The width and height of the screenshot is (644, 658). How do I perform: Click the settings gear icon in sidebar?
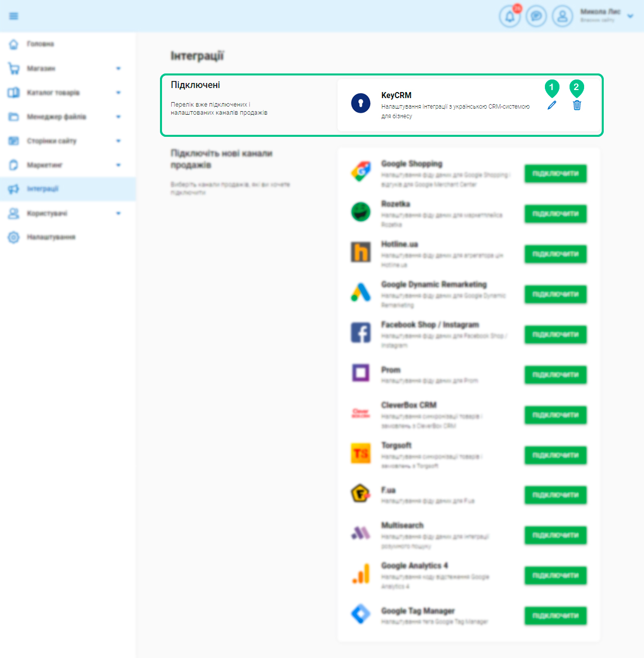click(x=14, y=237)
